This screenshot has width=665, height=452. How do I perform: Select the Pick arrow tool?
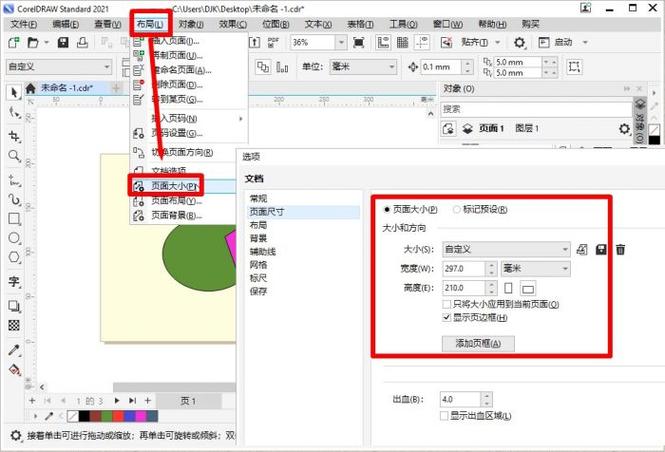coord(14,92)
